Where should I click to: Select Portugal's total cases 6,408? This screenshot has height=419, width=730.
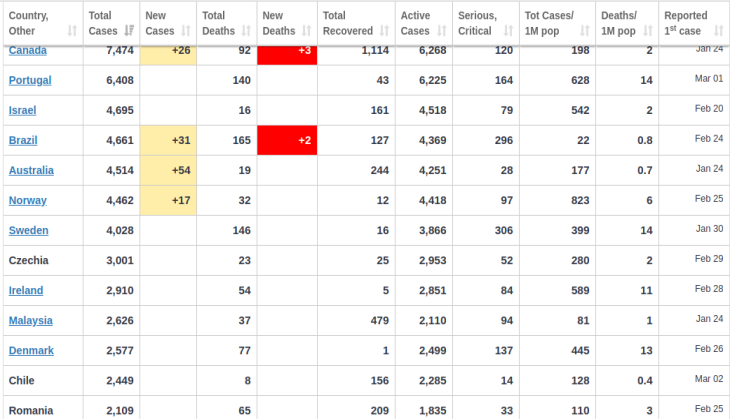tap(120, 80)
